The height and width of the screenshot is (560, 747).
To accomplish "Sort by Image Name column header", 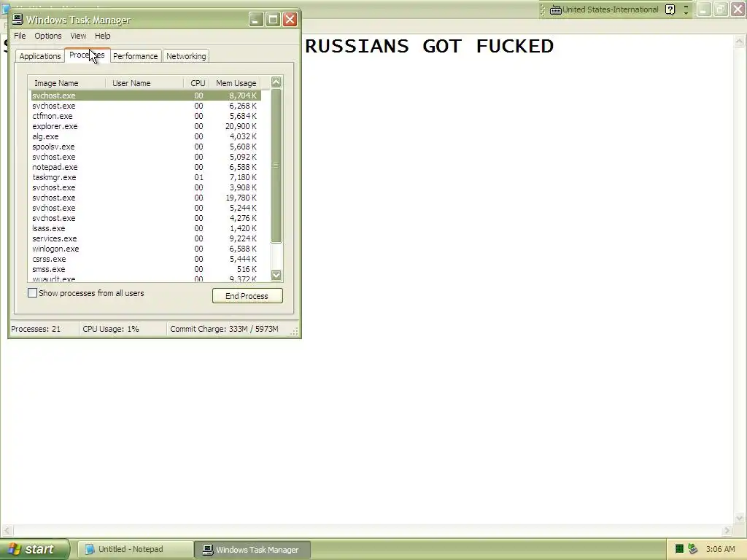I will pos(66,83).
